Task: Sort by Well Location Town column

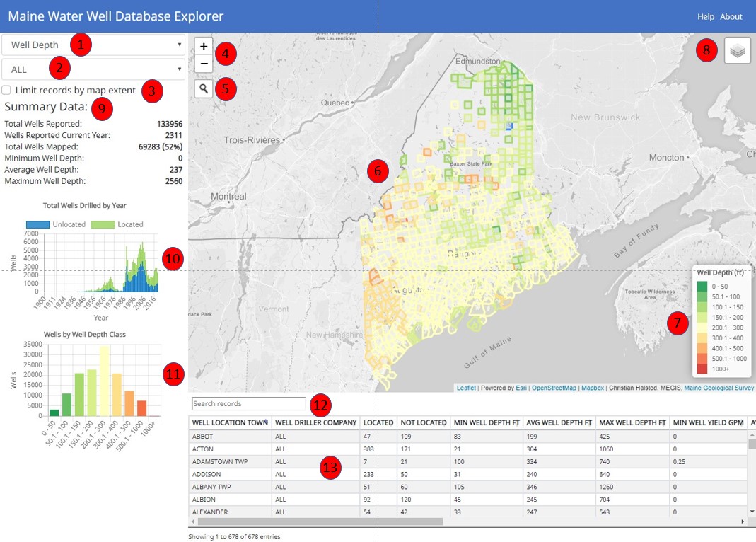Action: coord(228,422)
